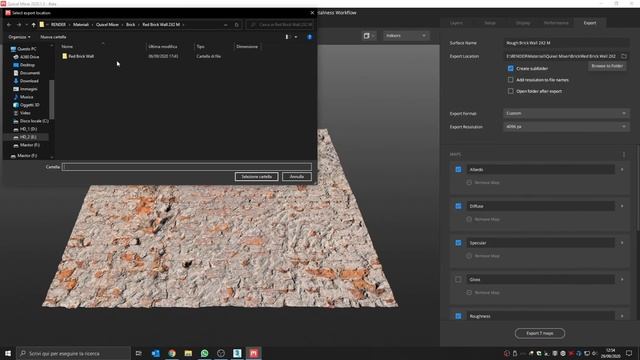Image resolution: width=640 pixels, height=360 pixels.
Task: Toggle the Diffuse map checkbox
Action: point(458,206)
